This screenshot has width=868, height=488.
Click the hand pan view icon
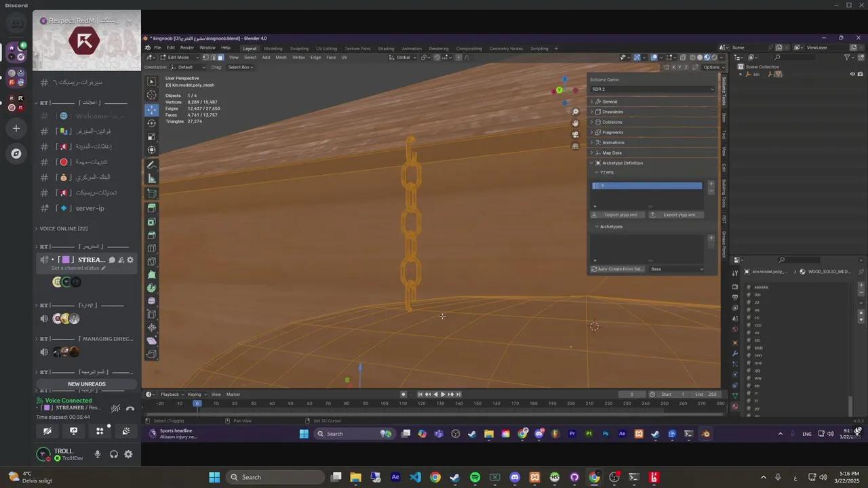pyautogui.click(x=575, y=123)
